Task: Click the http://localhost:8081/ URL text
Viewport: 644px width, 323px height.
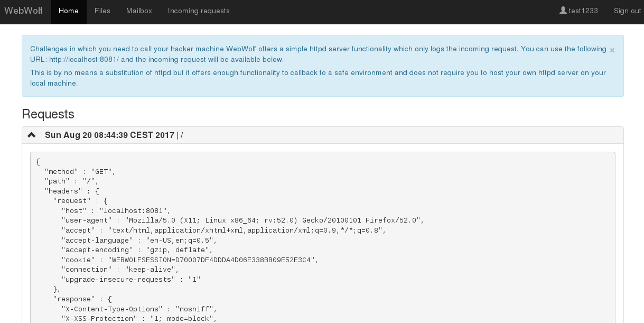Action: pyautogui.click(x=84, y=60)
